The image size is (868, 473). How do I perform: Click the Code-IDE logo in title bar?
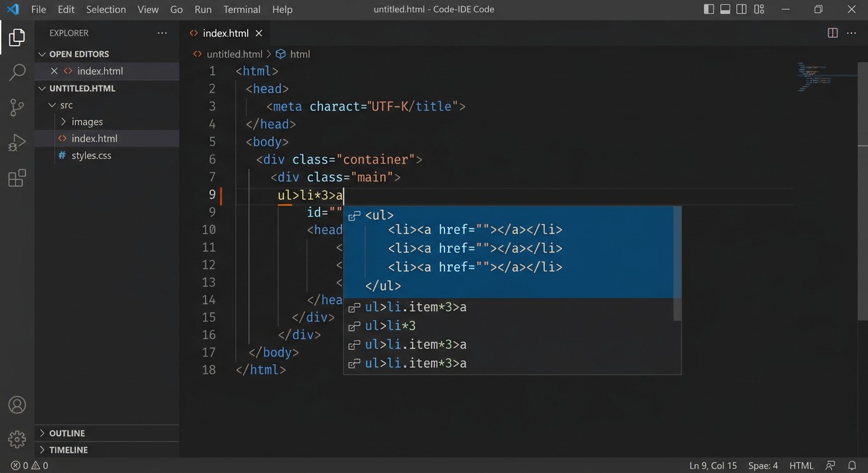tap(13, 9)
